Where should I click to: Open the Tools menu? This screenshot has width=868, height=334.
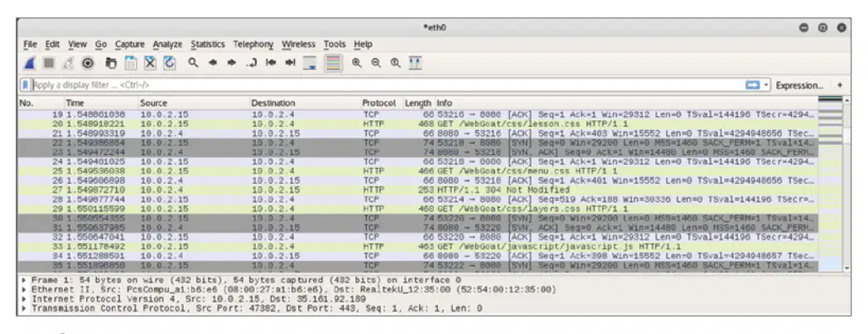[x=335, y=44]
